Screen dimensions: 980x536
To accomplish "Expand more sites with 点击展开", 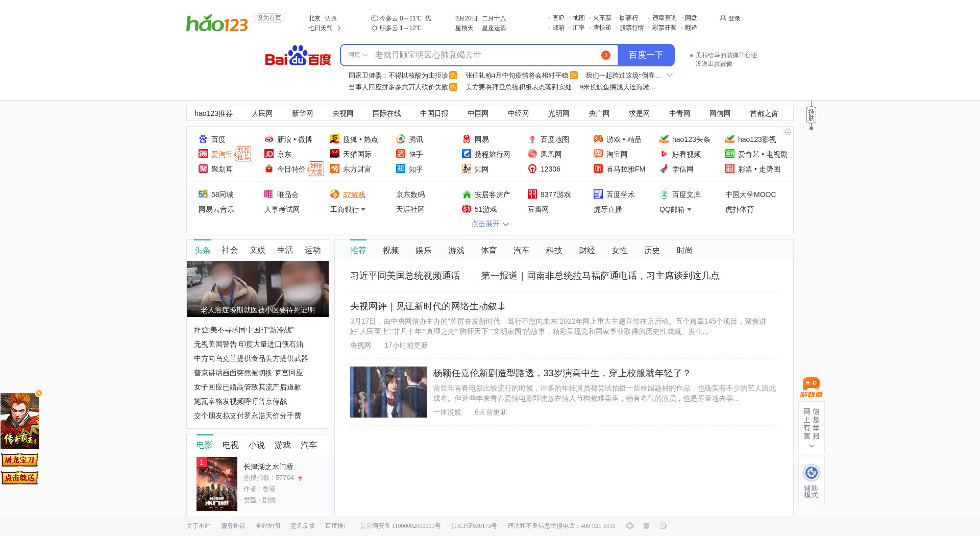I will coord(489,224).
